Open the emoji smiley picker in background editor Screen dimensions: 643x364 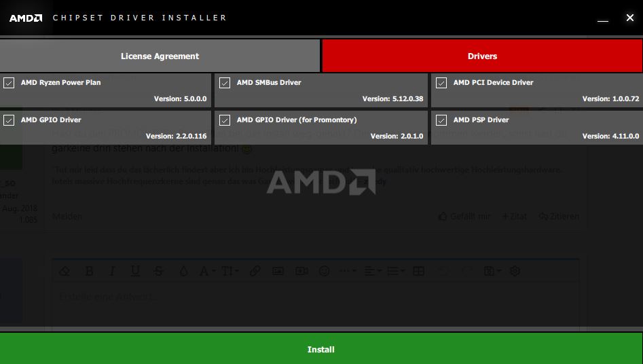click(325, 271)
